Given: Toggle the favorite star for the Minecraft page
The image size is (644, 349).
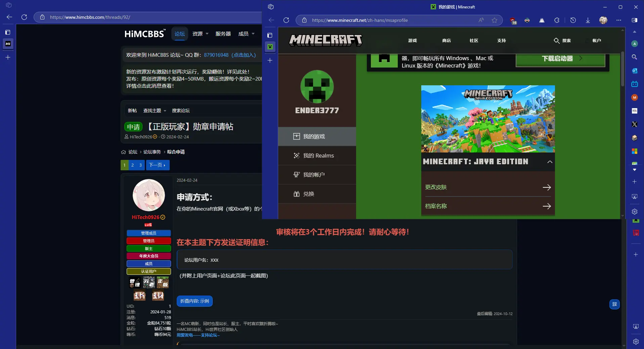Looking at the screenshot, I should (495, 20).
